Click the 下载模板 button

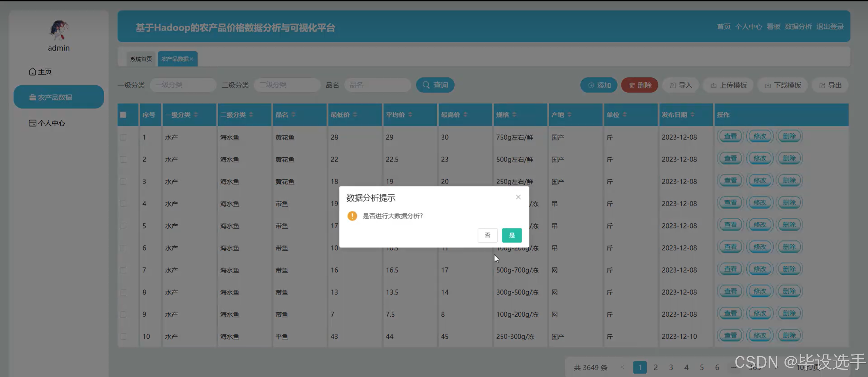point(783,85)
